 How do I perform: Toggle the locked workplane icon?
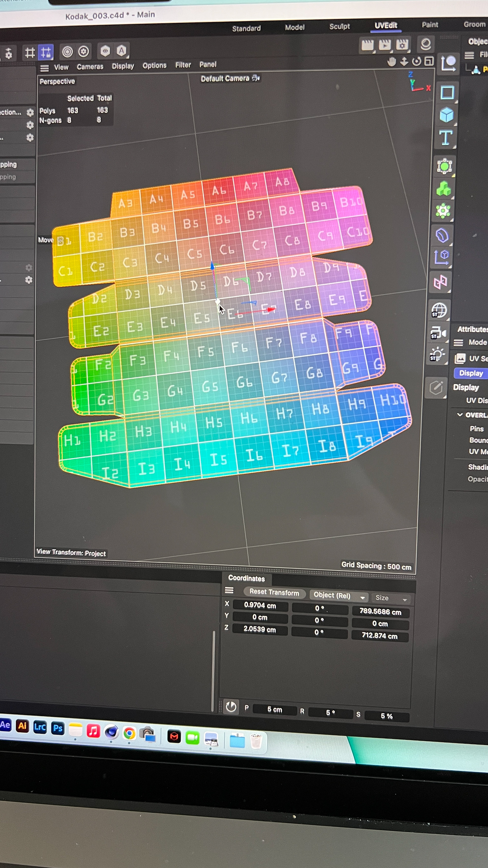tap(46, 52)
